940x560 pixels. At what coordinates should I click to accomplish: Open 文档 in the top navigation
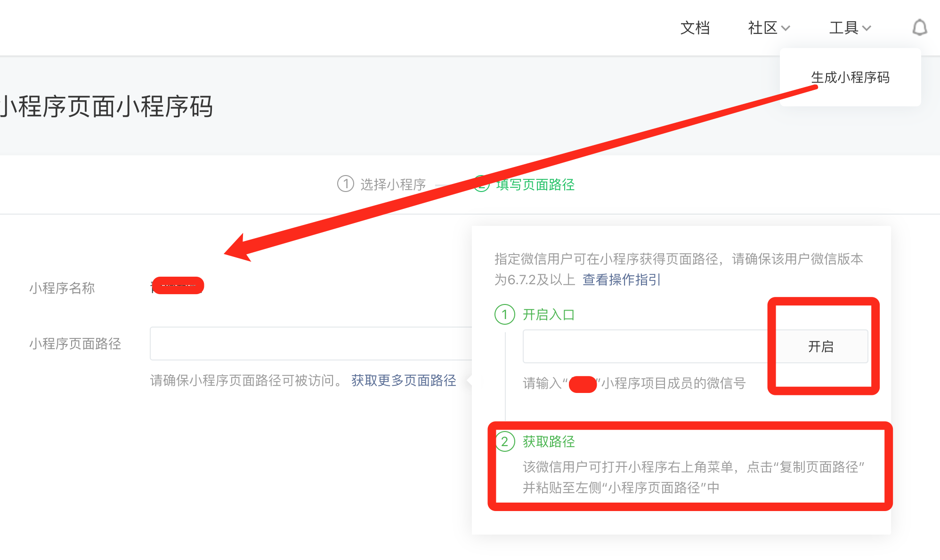(x=695, y=28)
